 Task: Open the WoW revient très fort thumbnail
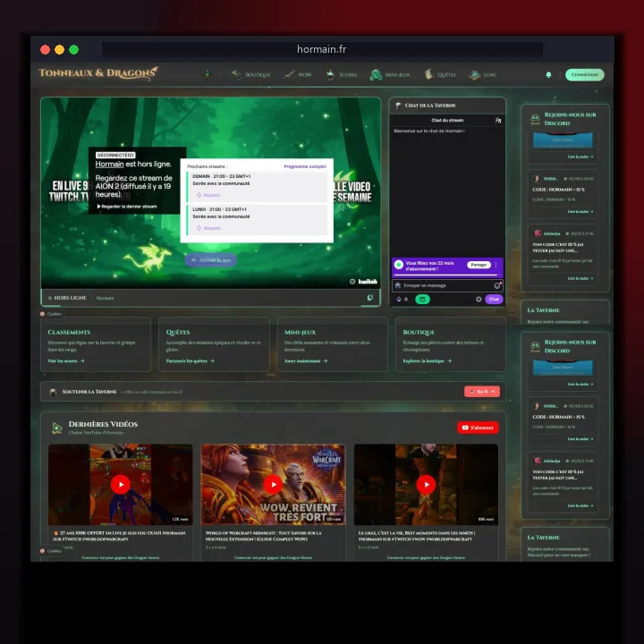click(273, 484)
